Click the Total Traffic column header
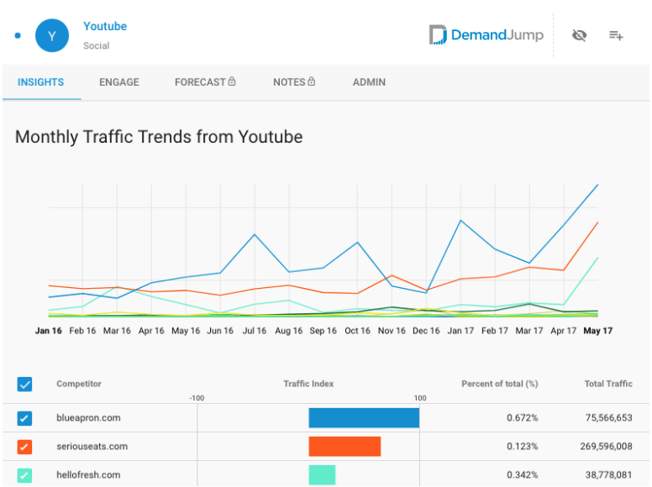Viewport: 652px width, 487px height. click(x=608, y=384)
